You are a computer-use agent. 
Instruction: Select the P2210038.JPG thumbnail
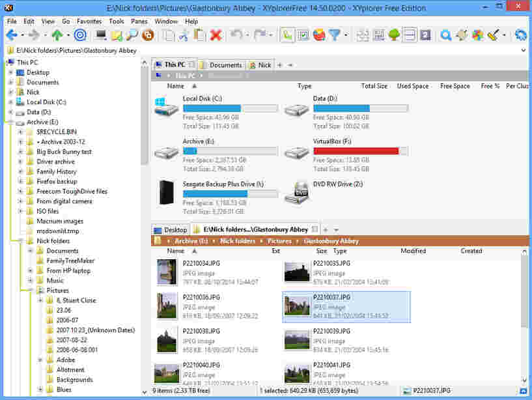point(167,339)
